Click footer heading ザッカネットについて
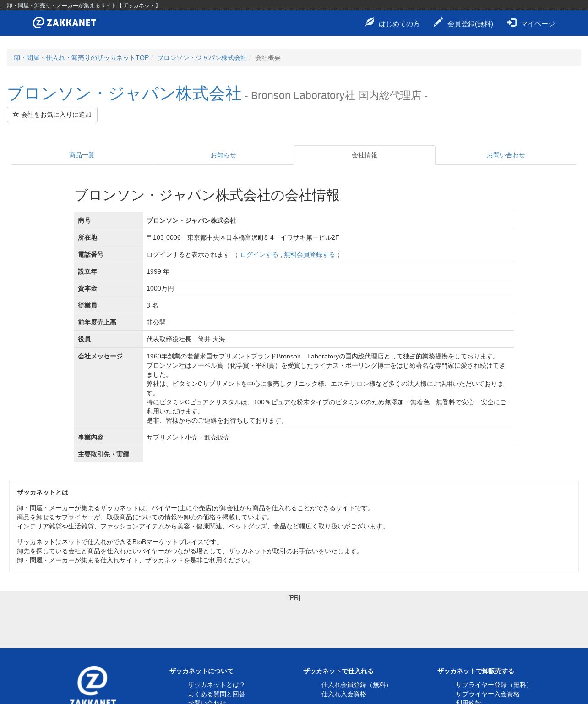Screen dimensions: 588x704 click(x=201, y=671)
